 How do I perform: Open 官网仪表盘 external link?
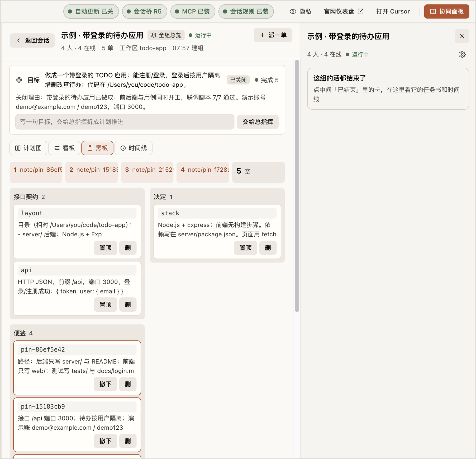344,12
